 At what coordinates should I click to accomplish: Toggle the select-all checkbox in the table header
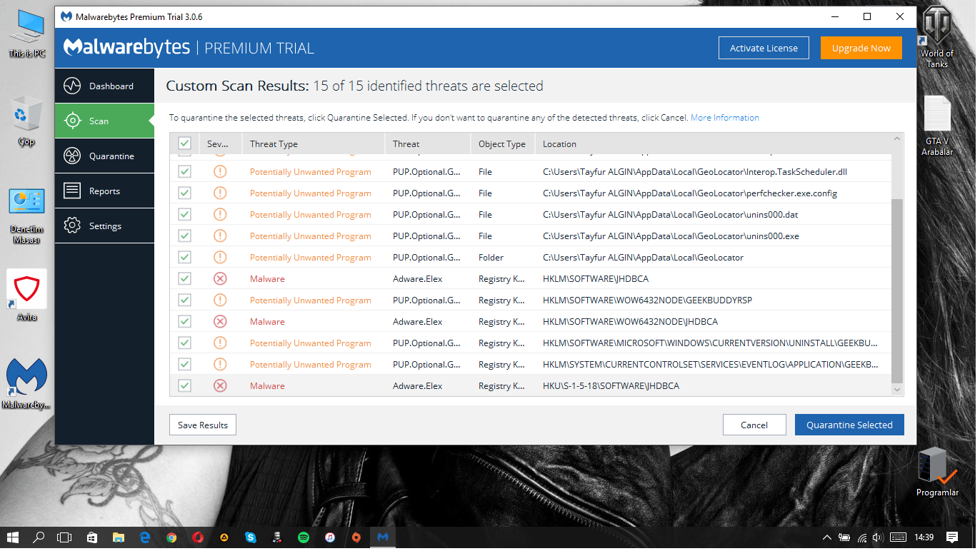pos(184,143)
